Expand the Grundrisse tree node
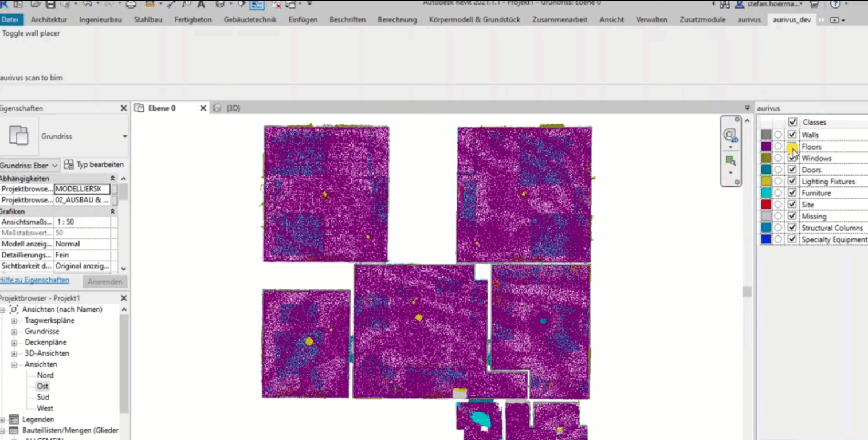 pos(14,332)
